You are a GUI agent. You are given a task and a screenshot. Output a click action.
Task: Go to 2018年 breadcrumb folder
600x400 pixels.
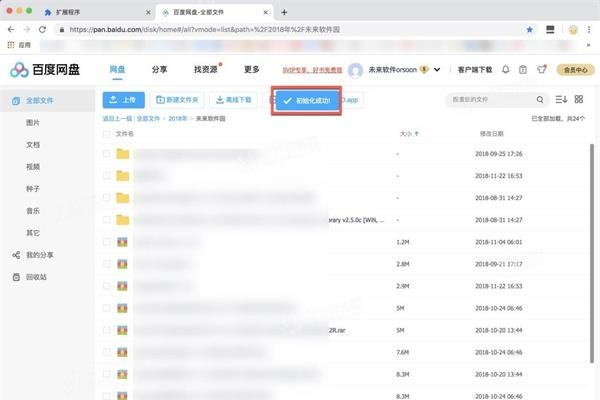(x=178, y=119)
